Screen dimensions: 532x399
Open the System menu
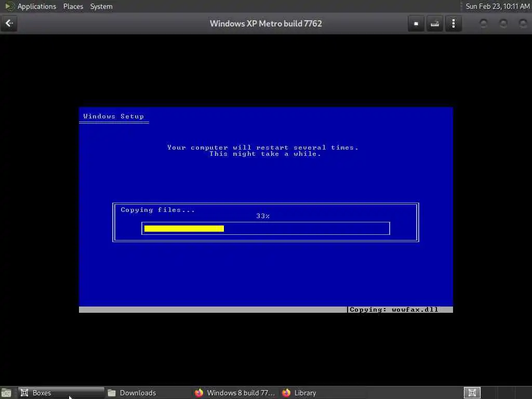(101, 6)
